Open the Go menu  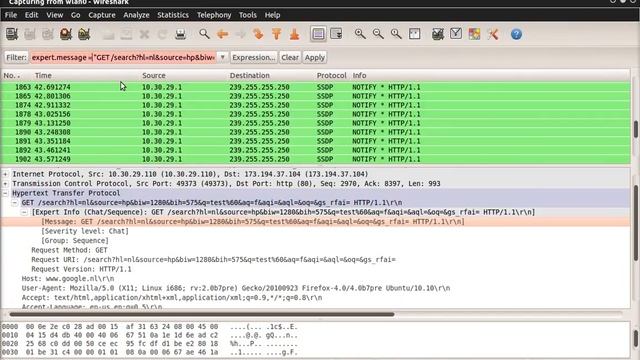point(76,15)
